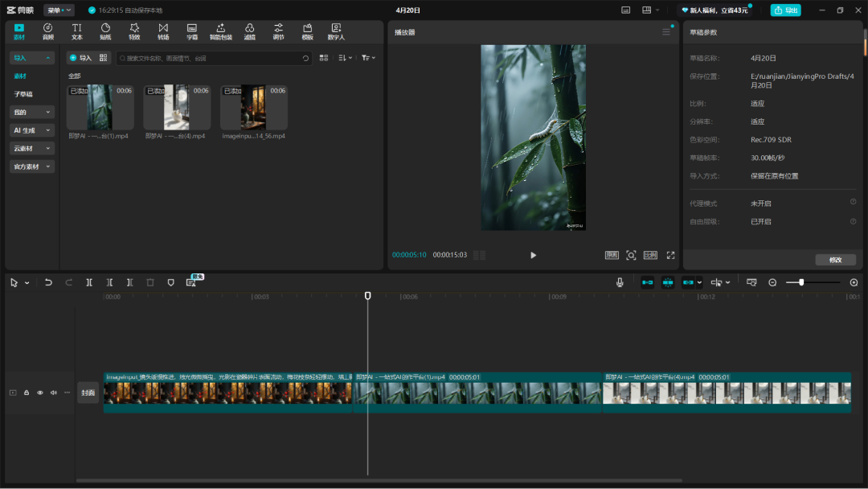Click the microphone record voiceover icon
868x489 pixels.
click(620, 282)
